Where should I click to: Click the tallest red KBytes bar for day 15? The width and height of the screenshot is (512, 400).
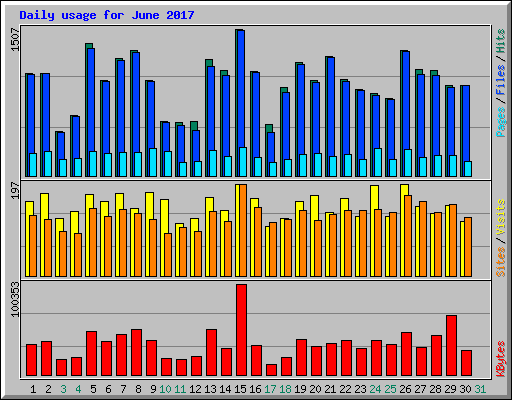(x=242, y=330)
